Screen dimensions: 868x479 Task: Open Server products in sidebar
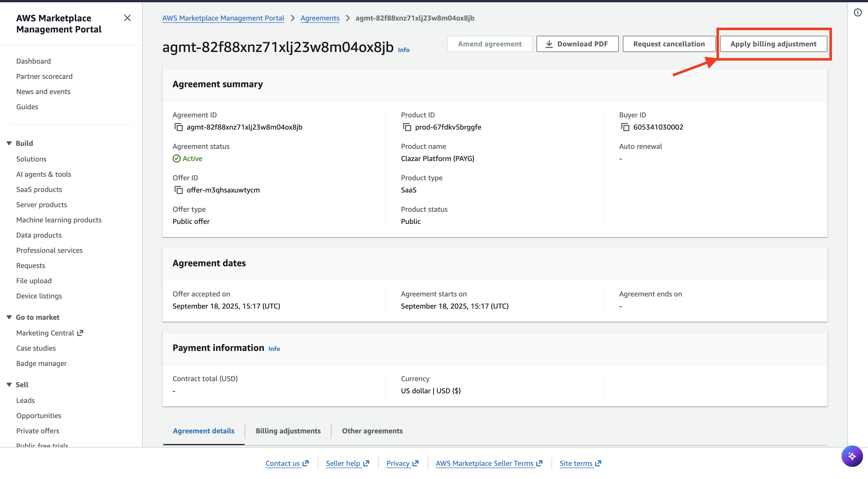41,205
